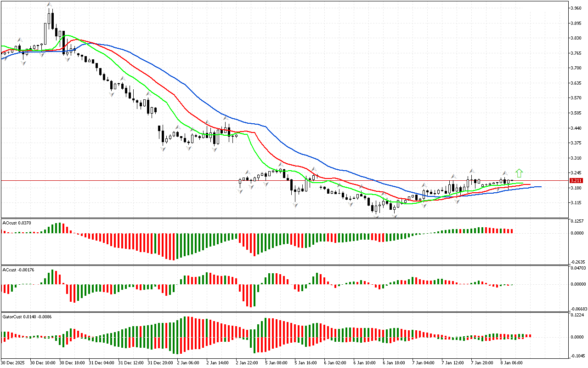
Task: Click the 3.115 price scale label
Action: 576,203
